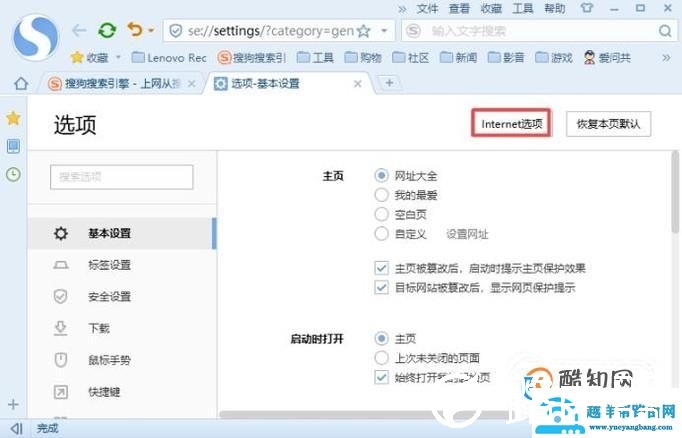Click into the 输入文字搜索 search box
The width and height of the screenshot is (682, 438).
539,31
